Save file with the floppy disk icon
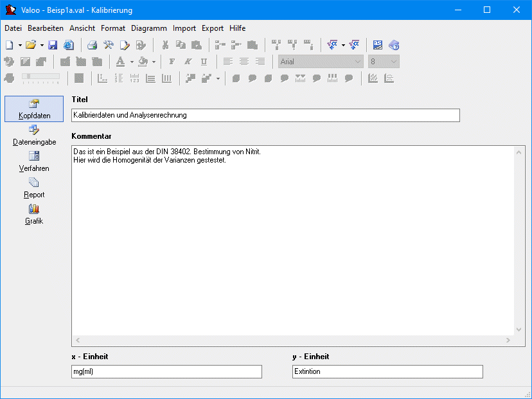 53,45
